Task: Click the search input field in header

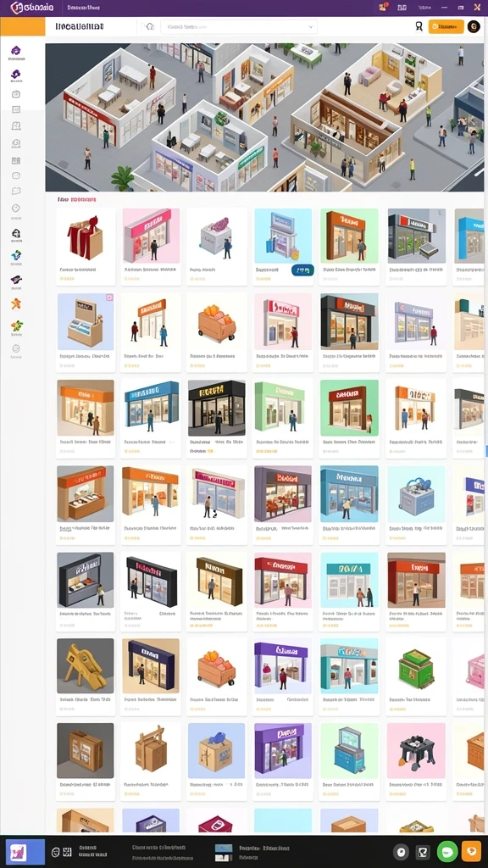Action: [x=239, y=26]
